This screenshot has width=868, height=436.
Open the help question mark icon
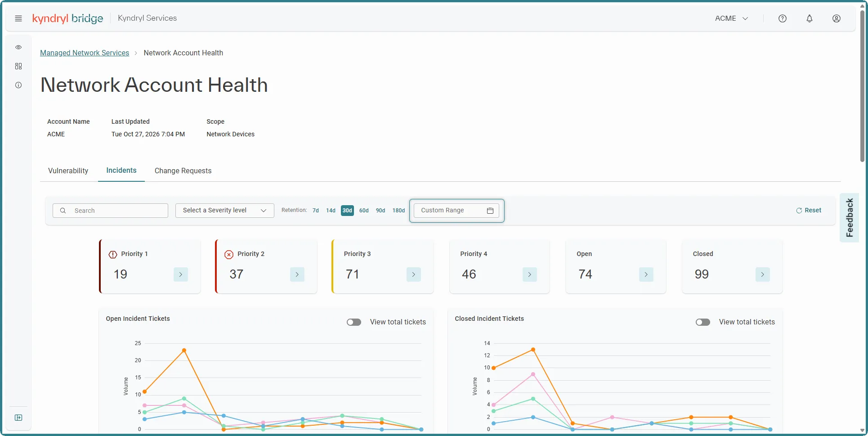coord(783,18)
